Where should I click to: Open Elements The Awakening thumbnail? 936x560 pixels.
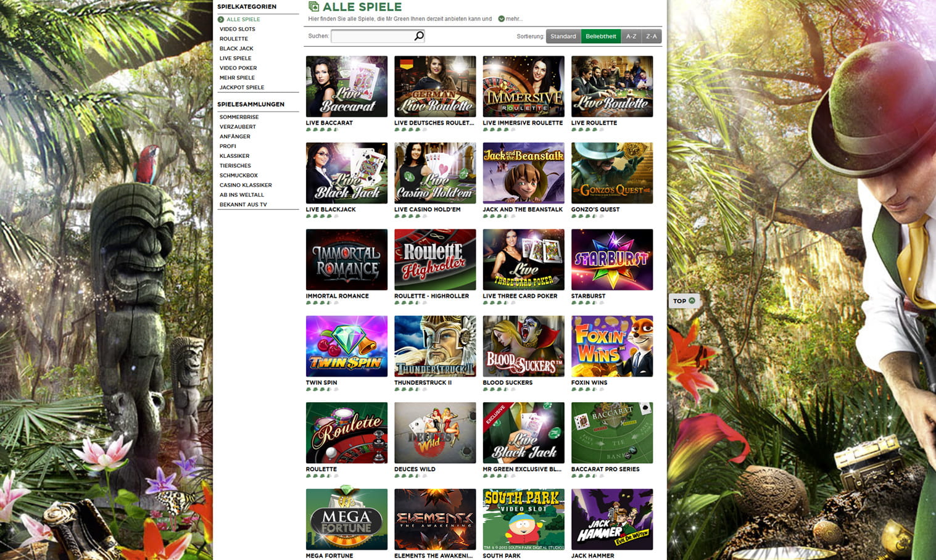435,519
